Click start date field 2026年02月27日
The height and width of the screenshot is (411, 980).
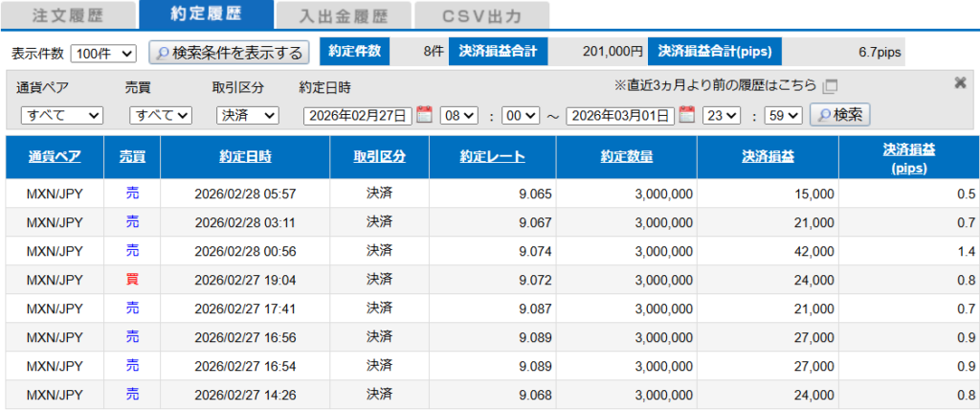(x=358, y=116)
